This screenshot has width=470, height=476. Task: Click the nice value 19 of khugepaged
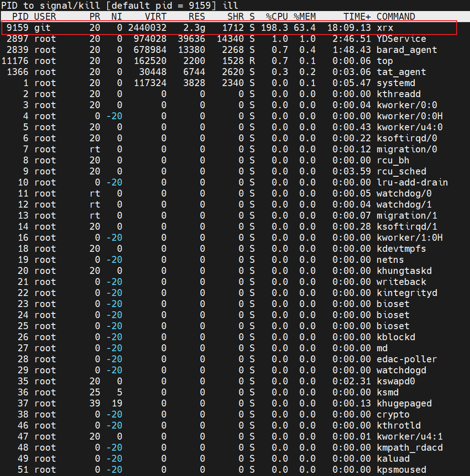coord(116,403)
